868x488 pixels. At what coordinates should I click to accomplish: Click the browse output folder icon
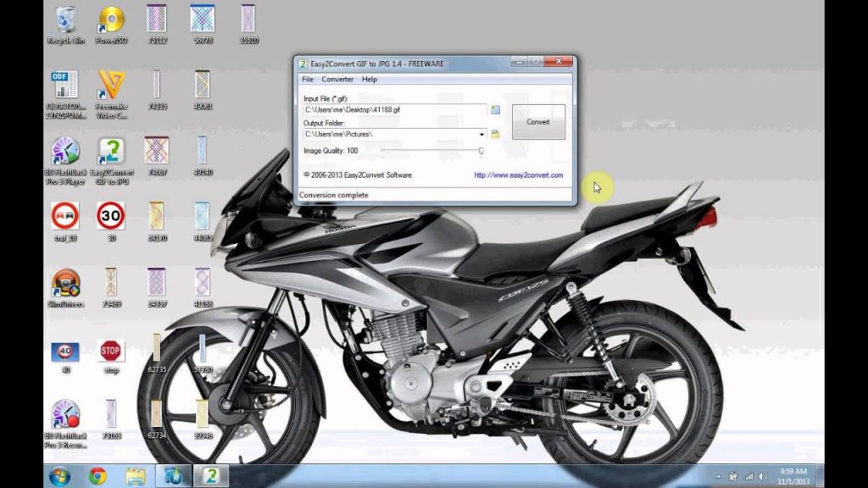point(495,134)
